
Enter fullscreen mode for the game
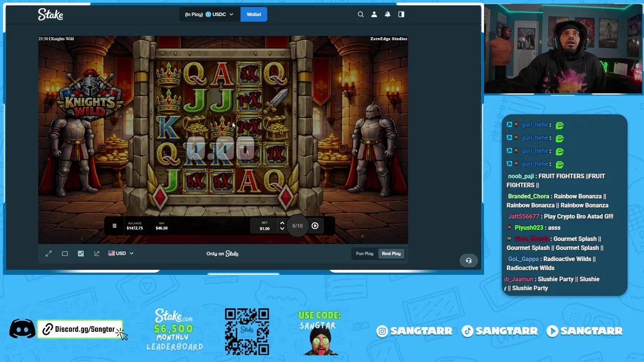point(49,253)
